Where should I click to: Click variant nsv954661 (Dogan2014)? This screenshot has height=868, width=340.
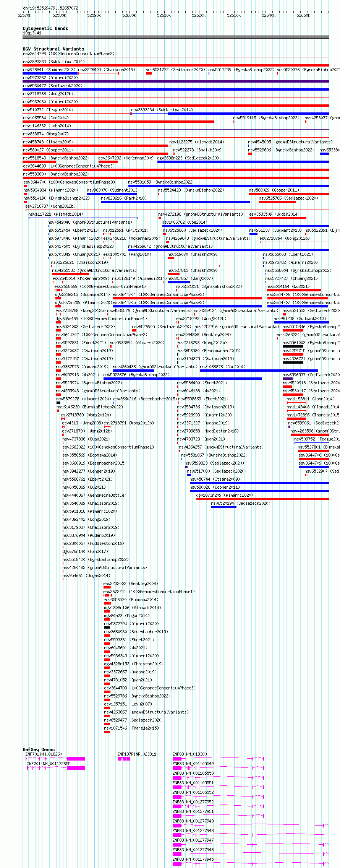point(86,575)
